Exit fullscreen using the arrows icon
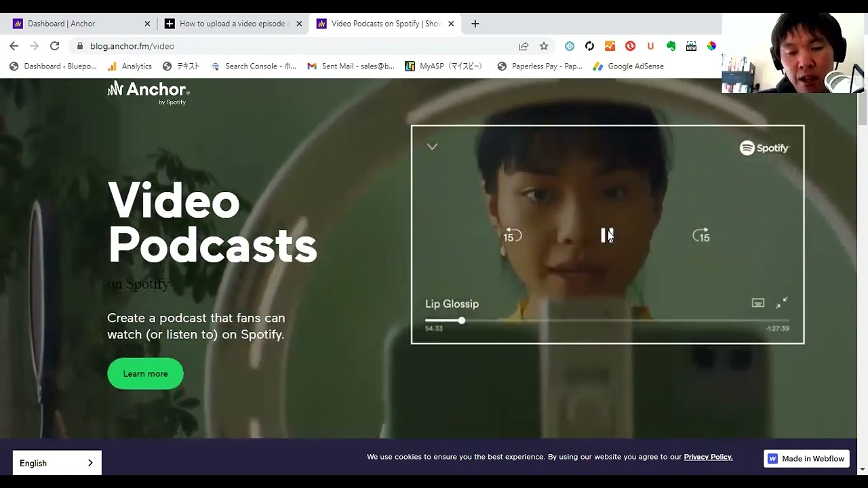This screenshot has width=868, height=488. point(782,303)
